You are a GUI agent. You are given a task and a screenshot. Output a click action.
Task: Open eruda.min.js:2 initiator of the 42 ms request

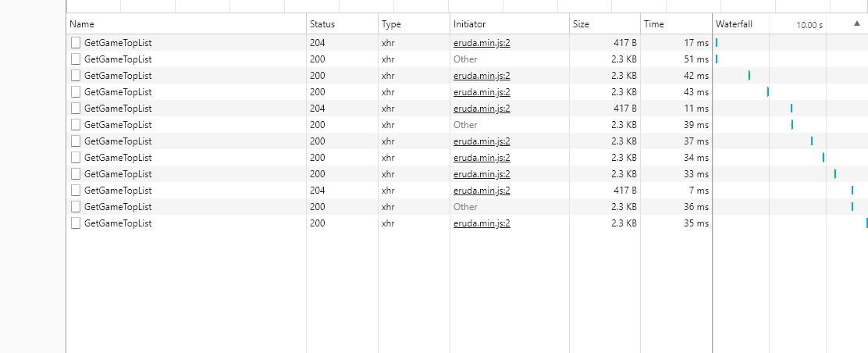pyautogui.click(x=482, y=76)
